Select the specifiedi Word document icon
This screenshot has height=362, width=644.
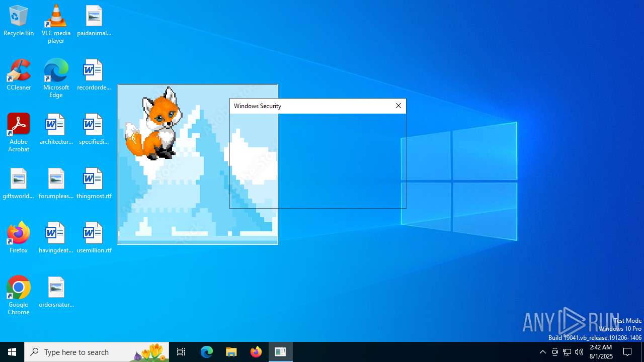(x=94, y=129)
